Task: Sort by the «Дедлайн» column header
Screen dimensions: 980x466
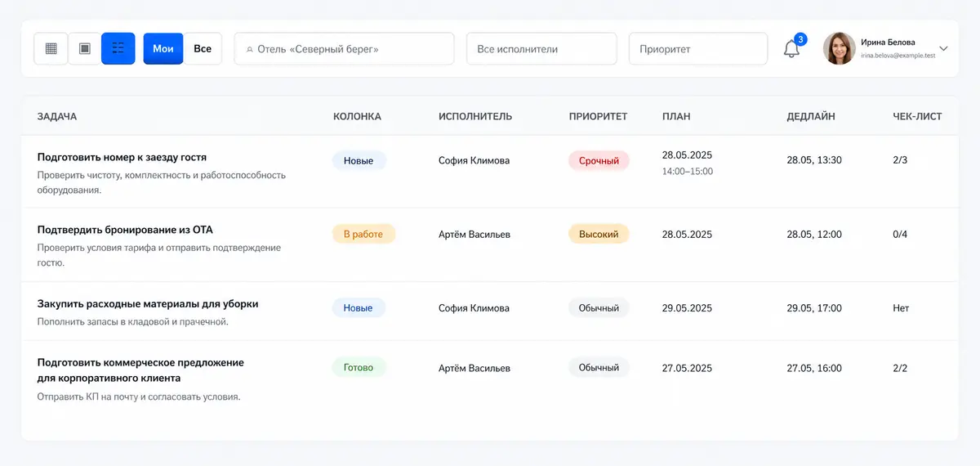Action: [x=811, y=116]
